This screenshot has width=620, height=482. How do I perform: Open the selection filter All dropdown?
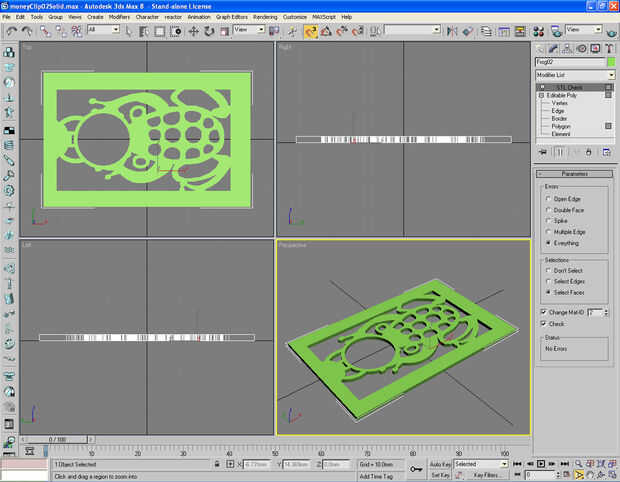point(104,30)
